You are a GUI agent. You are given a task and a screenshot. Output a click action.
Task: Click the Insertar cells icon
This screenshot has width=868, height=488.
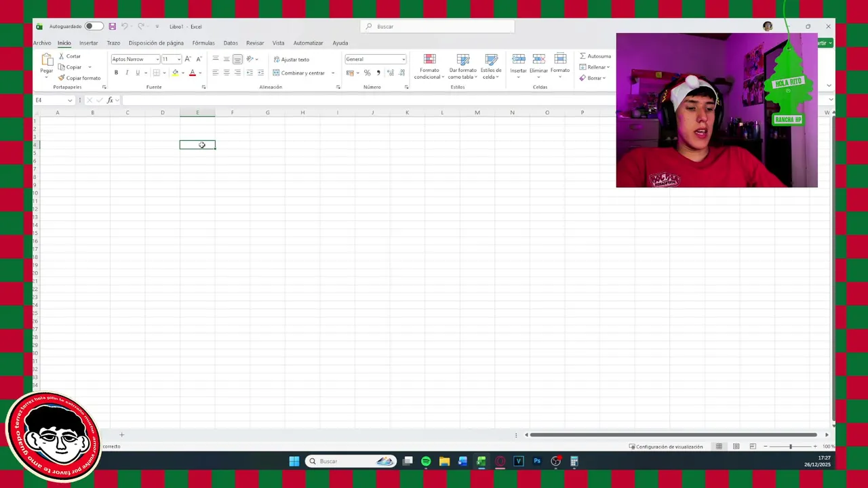click(x=518, y=60)
